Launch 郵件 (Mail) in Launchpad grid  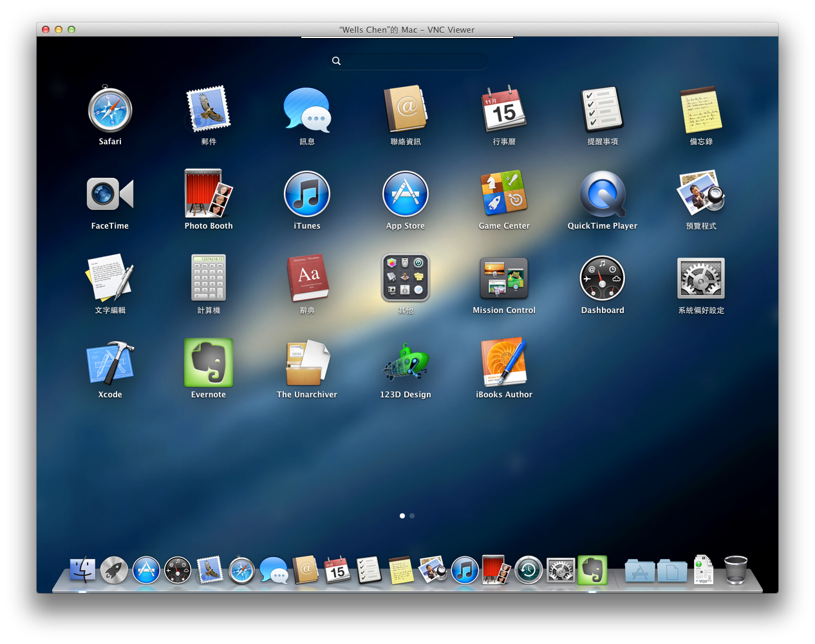coord(209,110)
